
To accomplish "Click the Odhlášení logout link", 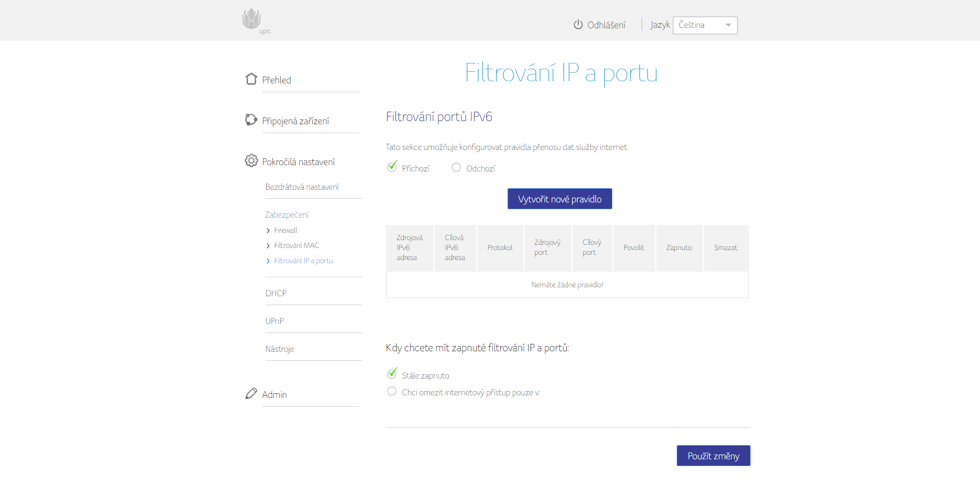I will coord(606,25).
